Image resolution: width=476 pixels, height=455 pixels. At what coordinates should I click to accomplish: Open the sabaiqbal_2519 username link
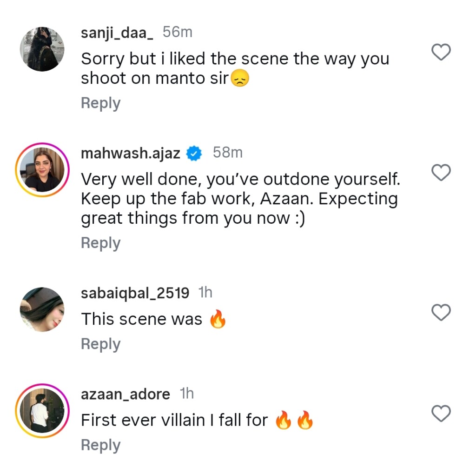[135, 293]
